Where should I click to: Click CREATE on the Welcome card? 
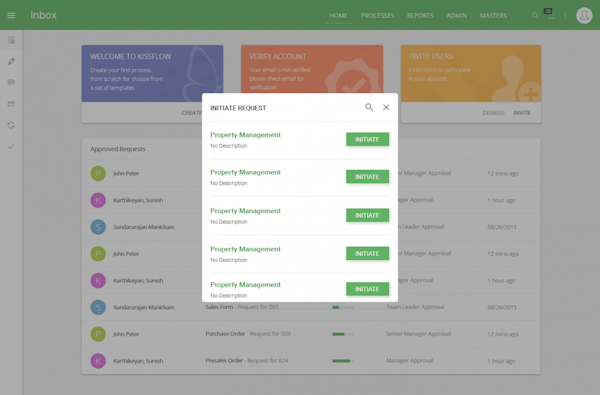[192, 113]
